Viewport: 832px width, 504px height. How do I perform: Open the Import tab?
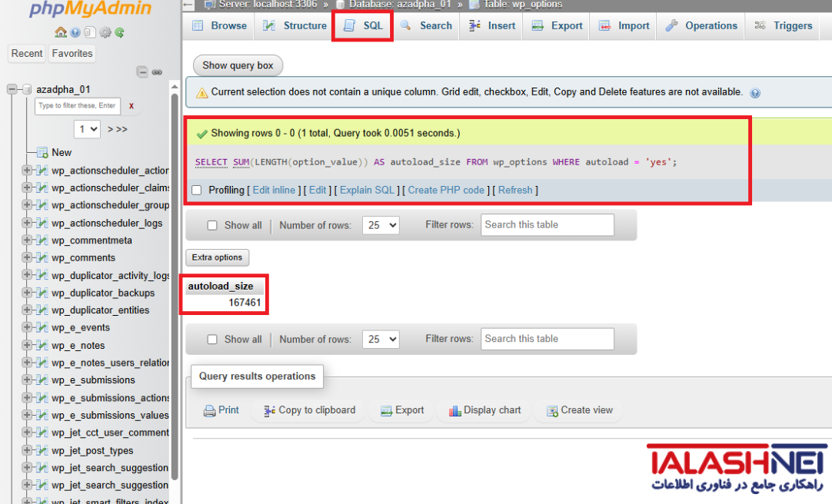pyautogui.click(x=624, y=25)
